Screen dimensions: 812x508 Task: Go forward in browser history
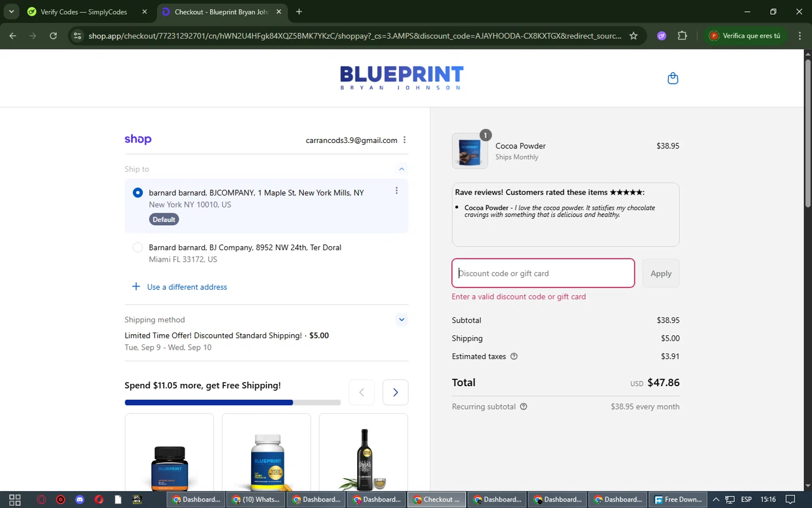(x=33, y=36)
